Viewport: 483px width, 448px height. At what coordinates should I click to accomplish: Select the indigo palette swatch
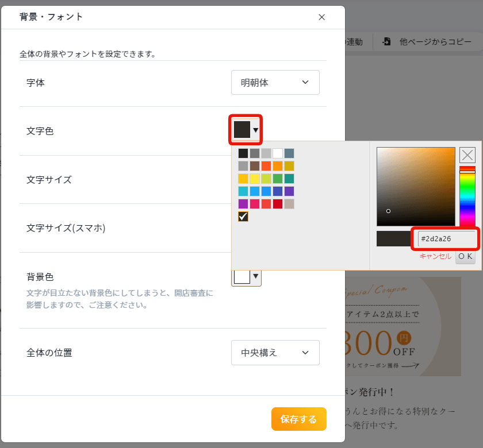coord(278,191)
